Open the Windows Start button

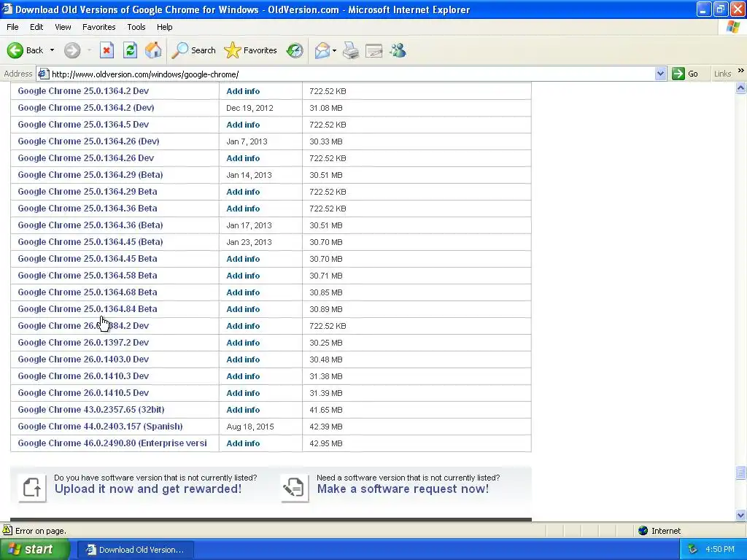(x=34, y=550)
